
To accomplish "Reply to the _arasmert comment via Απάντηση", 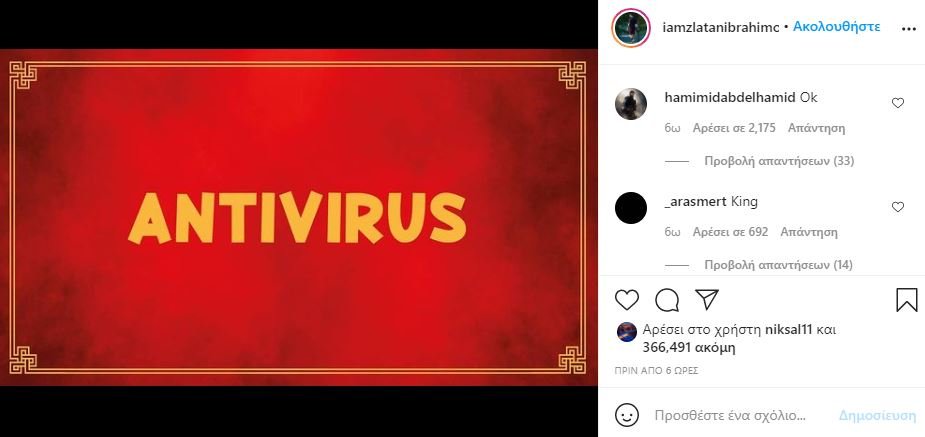I will pyautogui.click(x=809, y=232).
